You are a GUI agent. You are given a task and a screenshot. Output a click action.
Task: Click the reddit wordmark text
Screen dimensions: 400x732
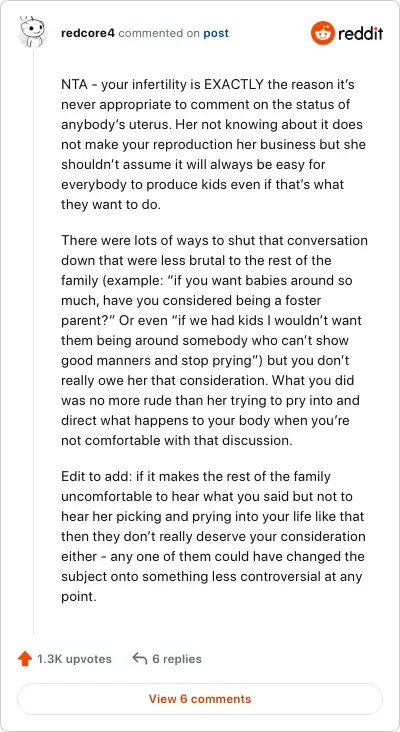[x=361, y=33]
